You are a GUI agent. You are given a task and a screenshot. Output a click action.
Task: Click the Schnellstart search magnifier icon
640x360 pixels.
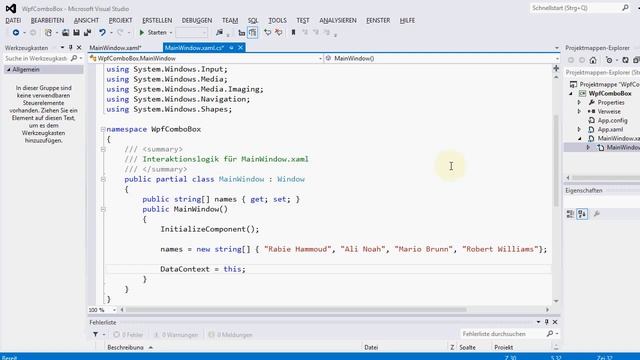coord(625,8)
